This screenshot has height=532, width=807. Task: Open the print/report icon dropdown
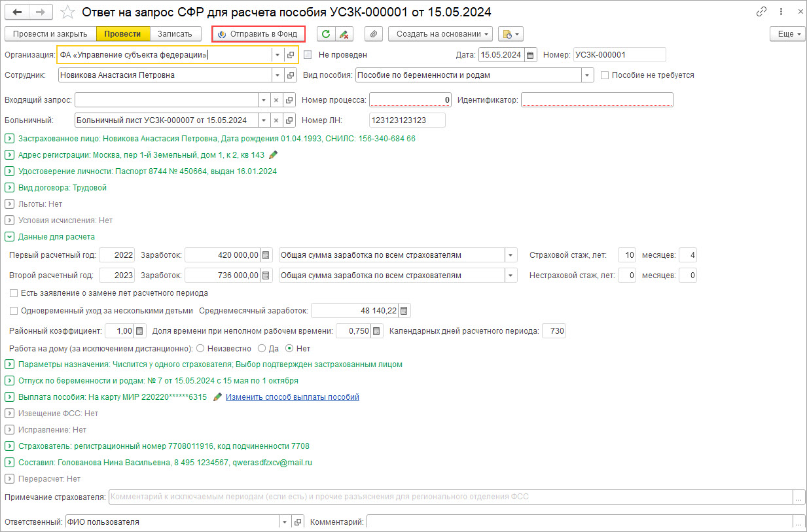pos(511,34)
